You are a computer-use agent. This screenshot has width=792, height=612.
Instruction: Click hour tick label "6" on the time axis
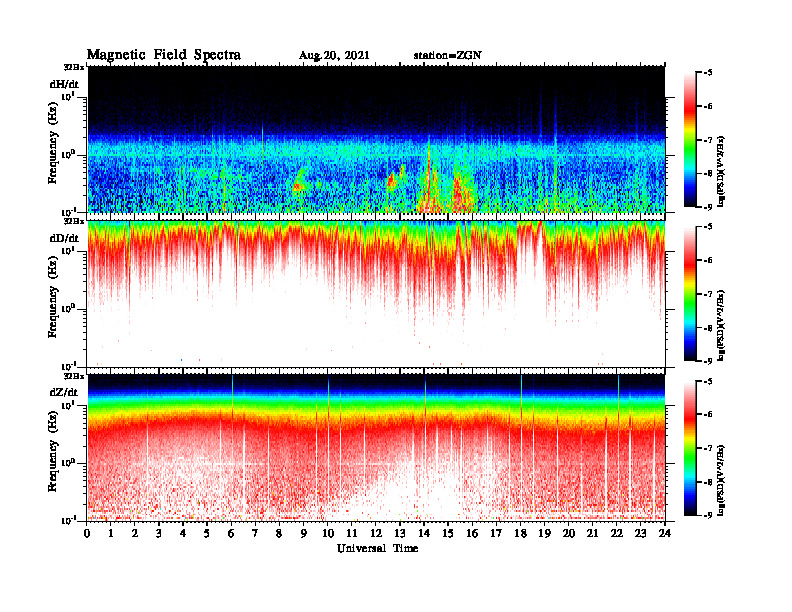[x=231, y=533]
